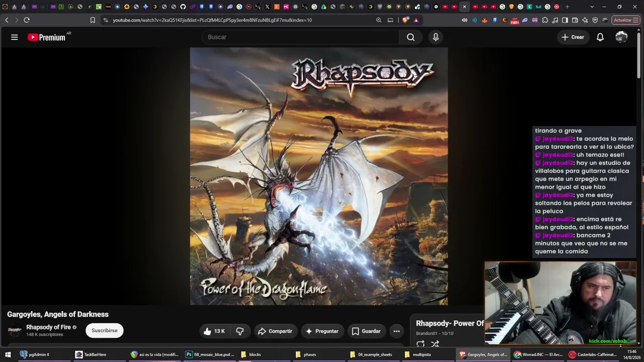The width and height of the screenshot is (644, 362).
Task: Click the Compartir share button
Action: point(275,331)
